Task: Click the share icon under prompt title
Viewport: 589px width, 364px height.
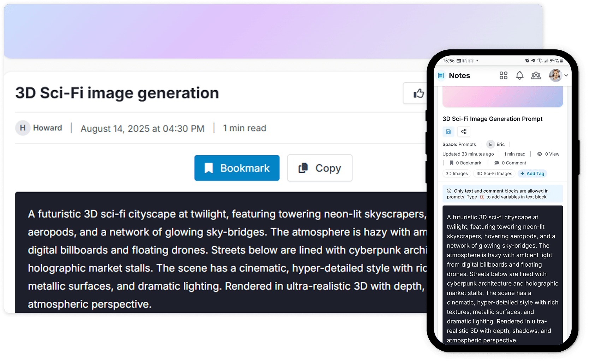Action: [464, 132]
